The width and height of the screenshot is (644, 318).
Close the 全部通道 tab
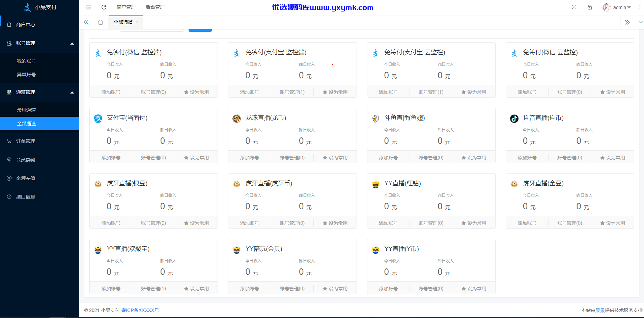(x=137, y=22)
